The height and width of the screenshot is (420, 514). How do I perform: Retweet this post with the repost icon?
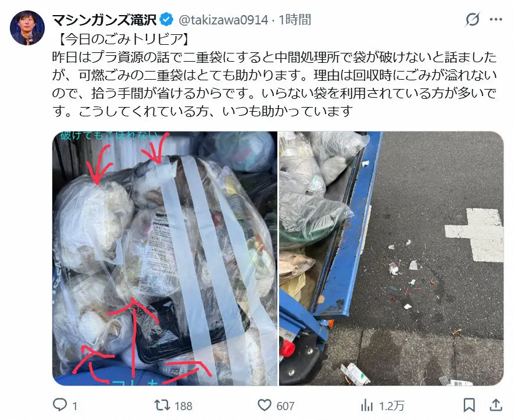[162, 405]
